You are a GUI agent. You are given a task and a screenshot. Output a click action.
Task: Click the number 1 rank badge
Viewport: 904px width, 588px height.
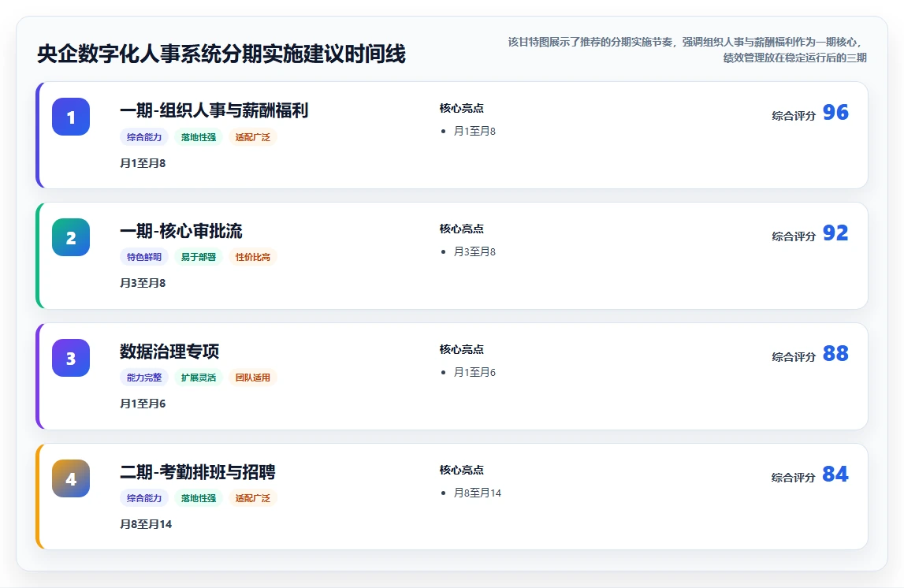pyautogui.click(x=71, y=117)
